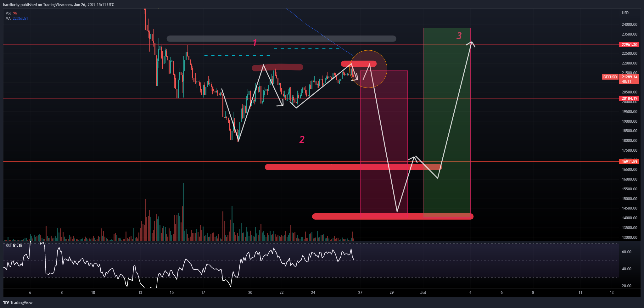
Task: Click the 13000.00 tick on price axis
Action: 630,238
